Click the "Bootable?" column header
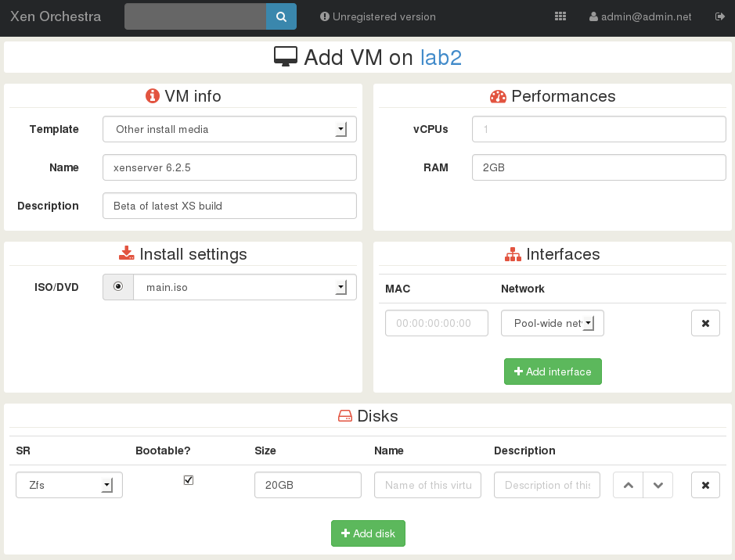This screenshot has width=735, height=560. (163, 451)
